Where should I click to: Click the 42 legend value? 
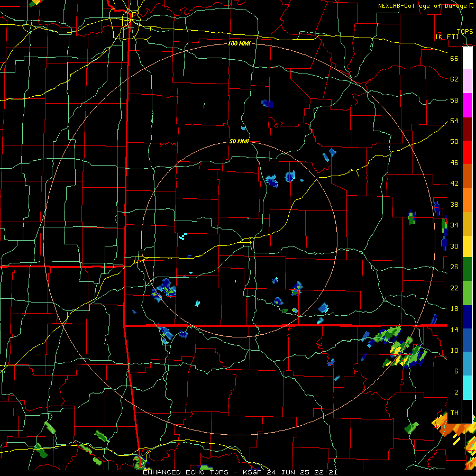pyautogui.click(x=454, y=184)
